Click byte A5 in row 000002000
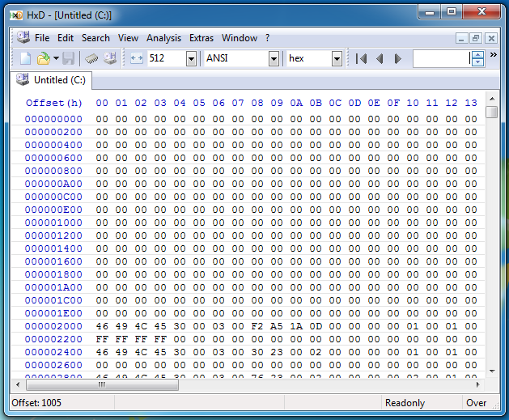The image size is (509, 420). coord(277,326)
